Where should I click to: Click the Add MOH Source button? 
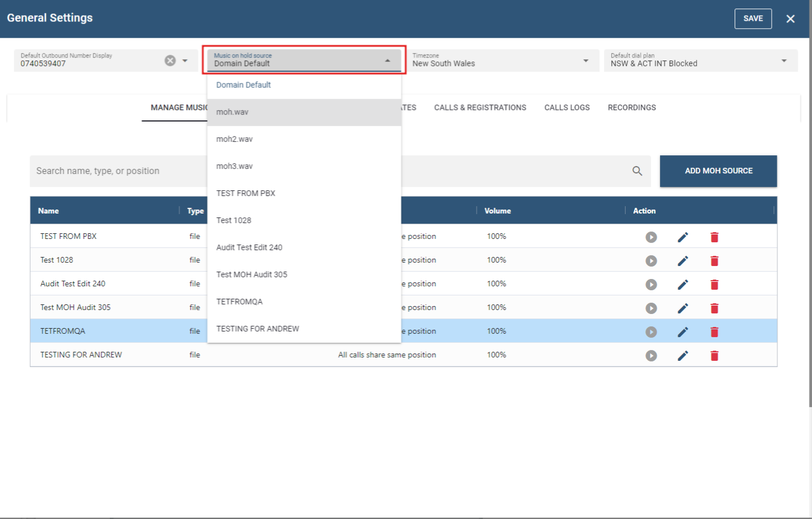718,171
